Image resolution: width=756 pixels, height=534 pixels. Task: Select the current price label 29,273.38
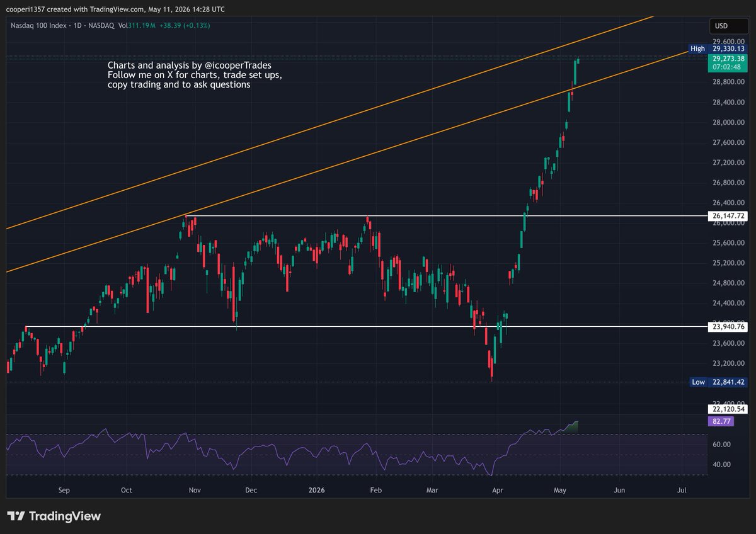(x=729, y=58)
